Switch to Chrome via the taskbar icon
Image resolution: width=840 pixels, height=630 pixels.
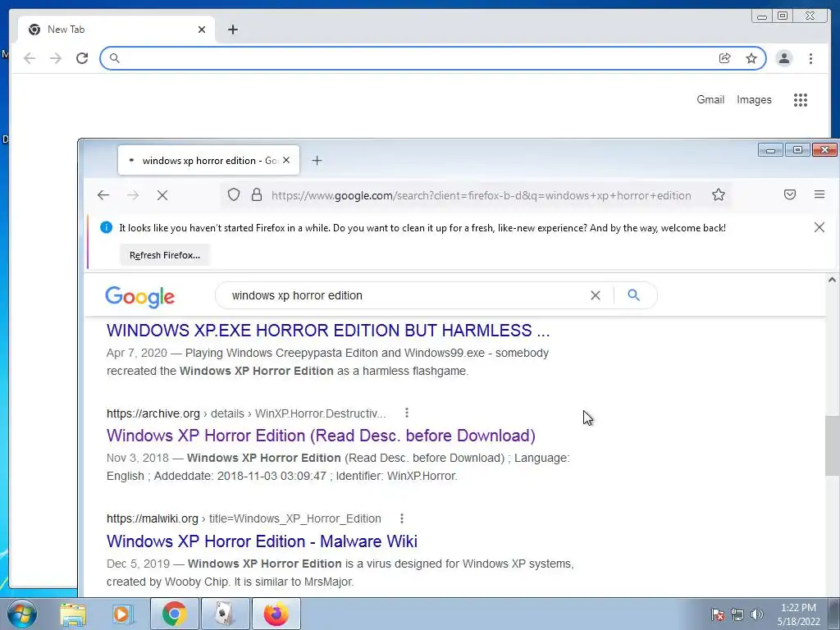[x=175, y=614]
